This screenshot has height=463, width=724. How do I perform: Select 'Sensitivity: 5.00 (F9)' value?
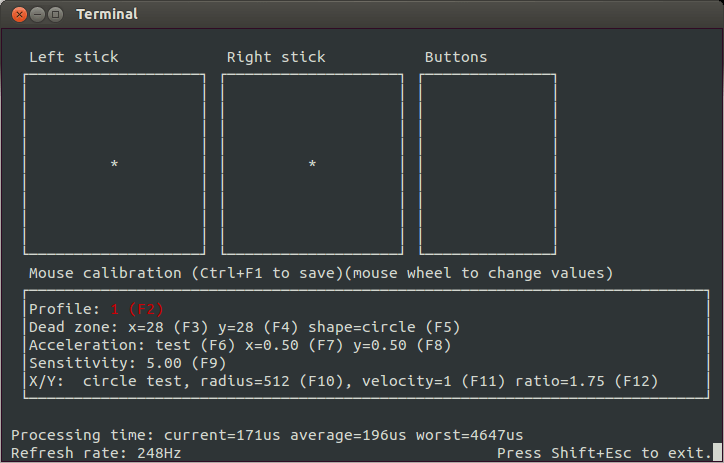(128, 363)
